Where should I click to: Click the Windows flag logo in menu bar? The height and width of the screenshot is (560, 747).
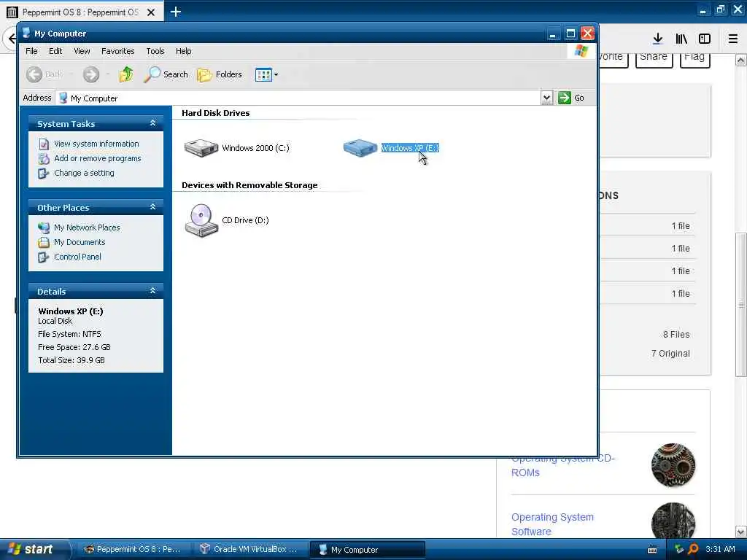[581, 51]
